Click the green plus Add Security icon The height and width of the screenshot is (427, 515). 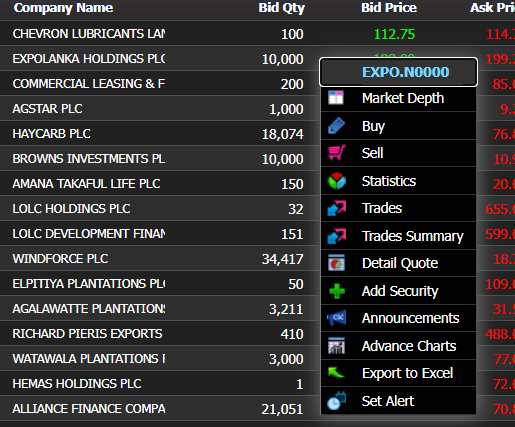[x=337, y=291]
